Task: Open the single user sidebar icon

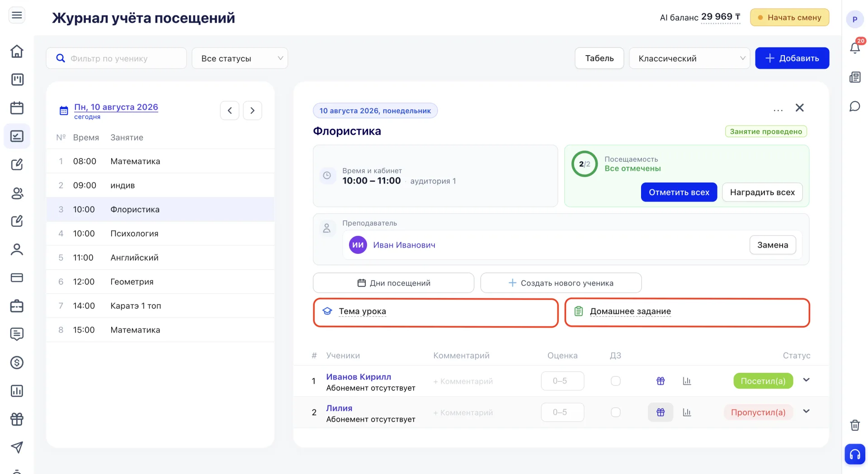Action: [x=17, y=249]
